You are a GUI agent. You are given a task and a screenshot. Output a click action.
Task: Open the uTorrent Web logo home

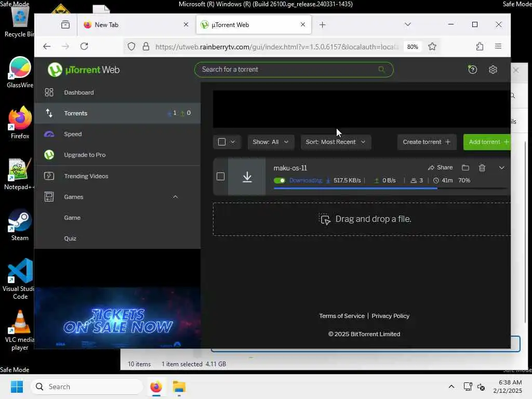coord(84,70)
